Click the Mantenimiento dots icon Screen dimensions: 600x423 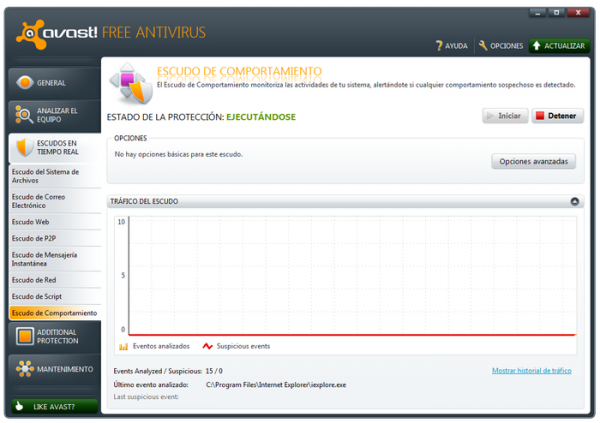pyautogui.click(x=25, y=369)
